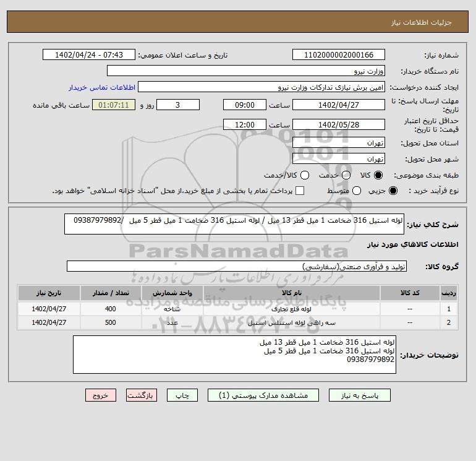The height and width of the screenshot is (461, 476).
Task: Select the خدمت radio button
Action: pyautogui.click(x=346, y=175)
